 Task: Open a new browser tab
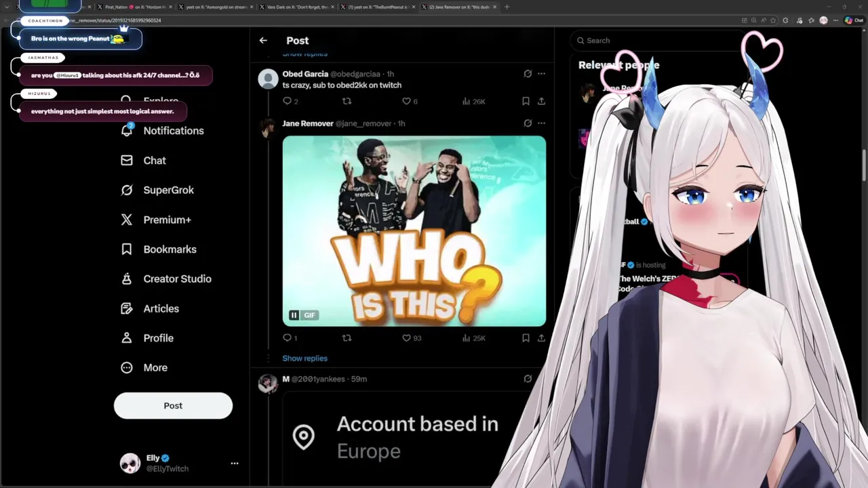click(x=507, y=7)
